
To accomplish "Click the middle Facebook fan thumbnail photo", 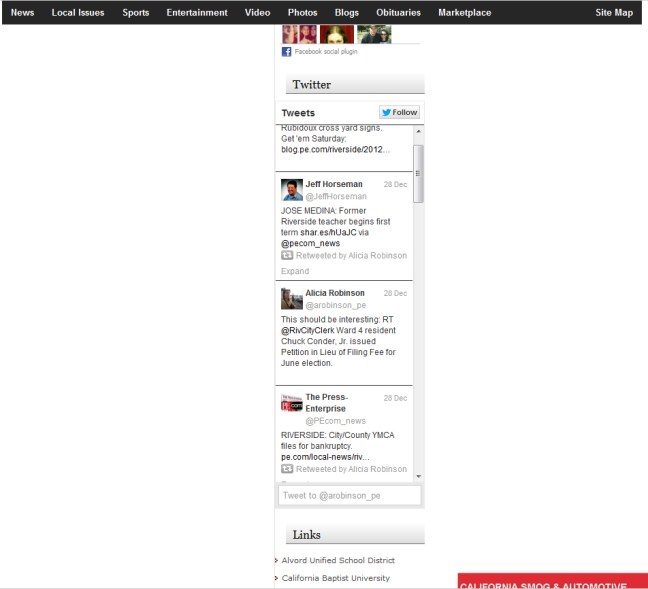I will [337, 34].
